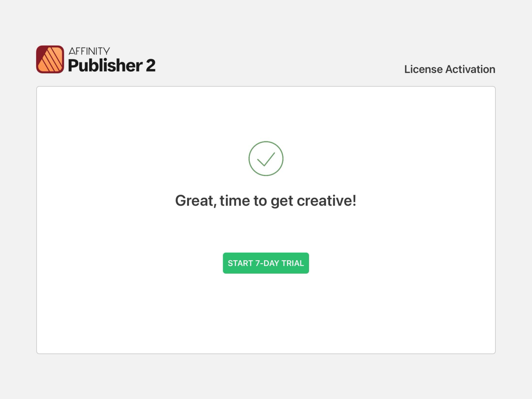Click the Affinity Publisher app logo icon
Screen dimensions: 532x399
click(50, 59)
